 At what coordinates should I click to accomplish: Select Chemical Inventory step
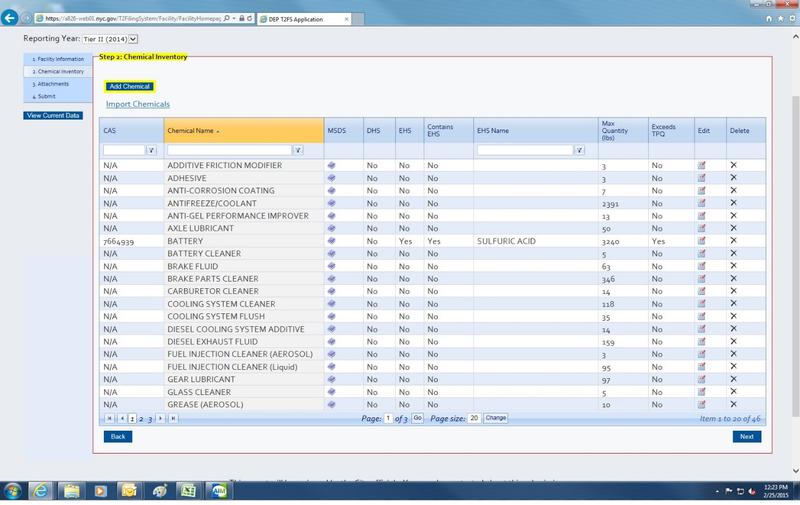click(x=58, y=71)
